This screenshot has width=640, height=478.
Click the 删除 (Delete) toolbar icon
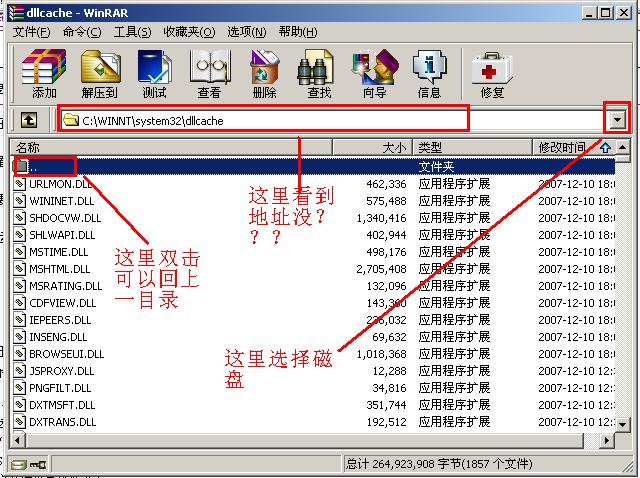264,73
